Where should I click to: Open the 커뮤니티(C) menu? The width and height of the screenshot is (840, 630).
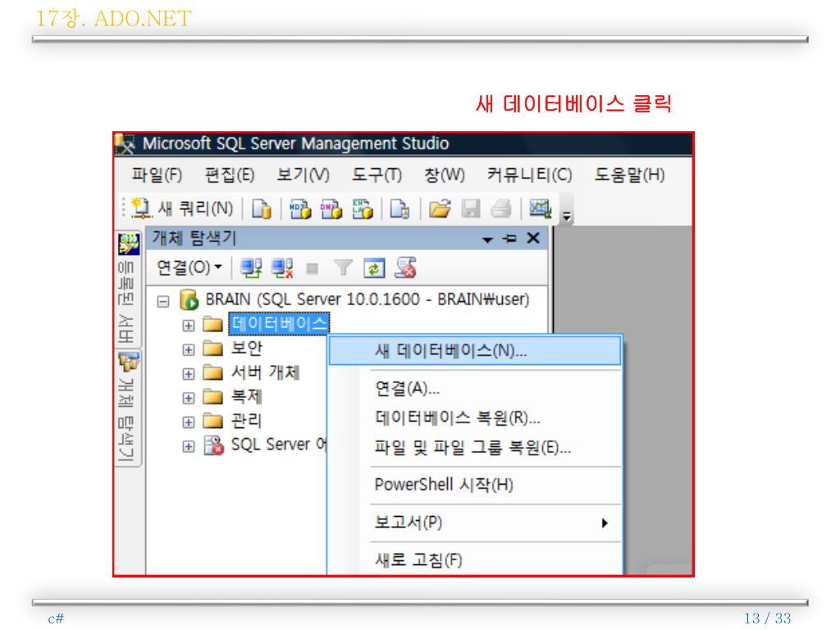[x=529, y=175]
